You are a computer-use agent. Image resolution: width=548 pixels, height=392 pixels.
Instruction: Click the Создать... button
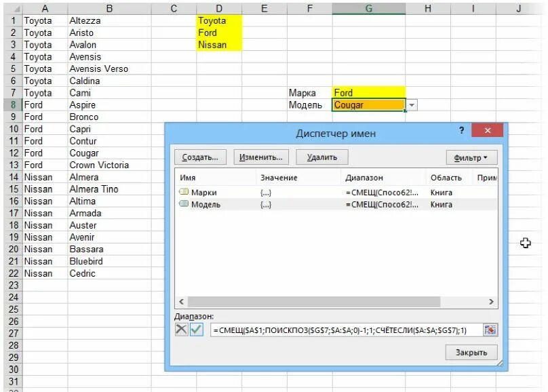pyautogui.click(x=200, y=157)
